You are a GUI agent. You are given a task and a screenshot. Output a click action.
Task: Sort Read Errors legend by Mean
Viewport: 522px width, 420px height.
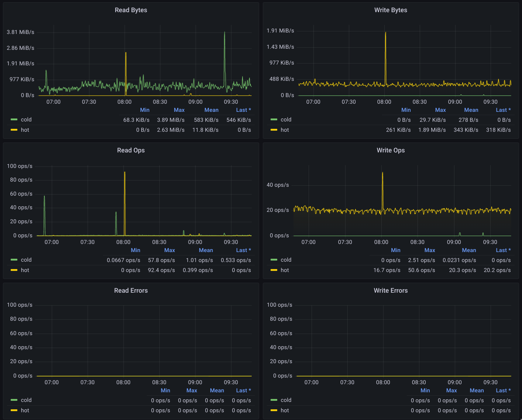click(x=217, y=390)
